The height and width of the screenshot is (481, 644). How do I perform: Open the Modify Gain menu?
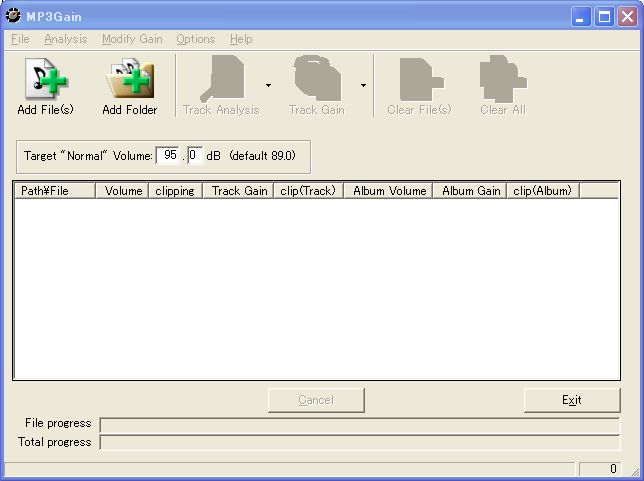click(x=132, y=39)
